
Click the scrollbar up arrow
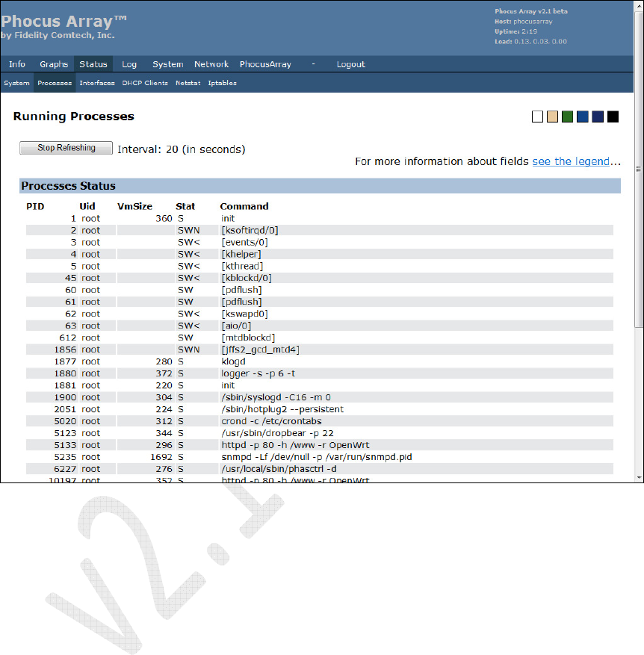click(639, 5)
